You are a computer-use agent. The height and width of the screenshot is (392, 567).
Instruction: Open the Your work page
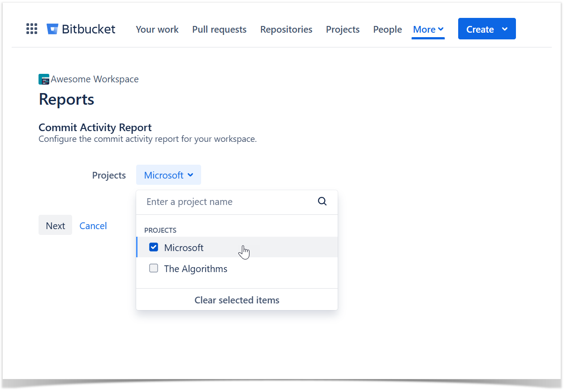click(x=157, y=30)
